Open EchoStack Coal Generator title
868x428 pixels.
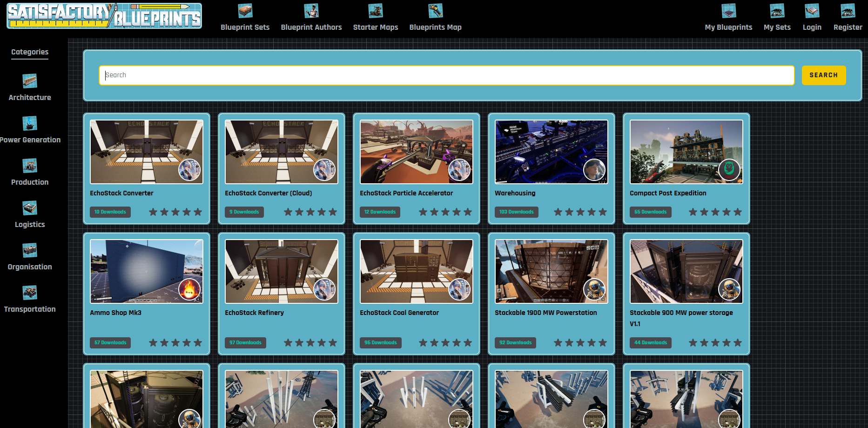(x=399, y=313)
